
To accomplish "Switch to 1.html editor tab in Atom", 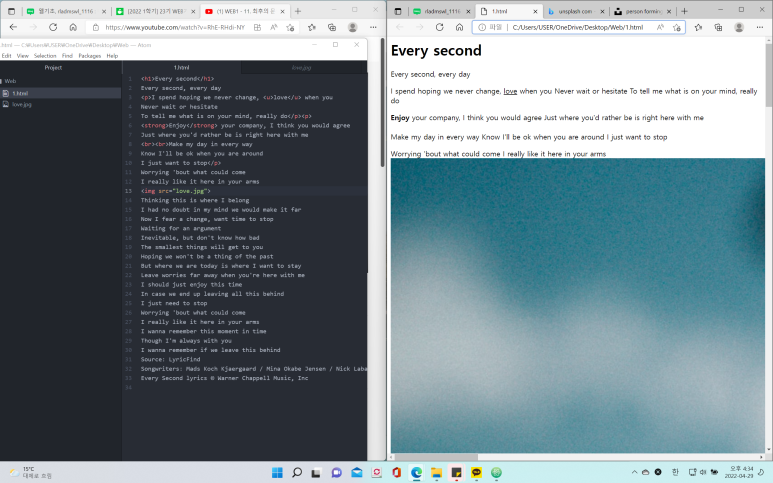I will [181, 68].
